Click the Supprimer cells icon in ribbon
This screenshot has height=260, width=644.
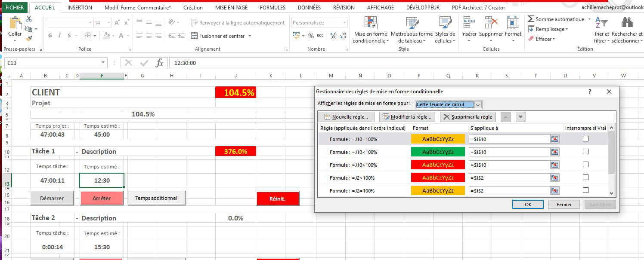(x=491, y=23)
